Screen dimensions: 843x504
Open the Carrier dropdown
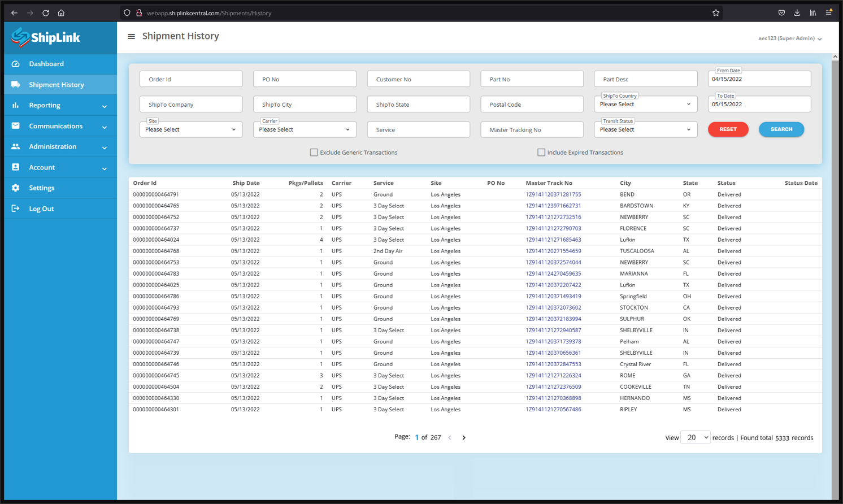point(305,129)
